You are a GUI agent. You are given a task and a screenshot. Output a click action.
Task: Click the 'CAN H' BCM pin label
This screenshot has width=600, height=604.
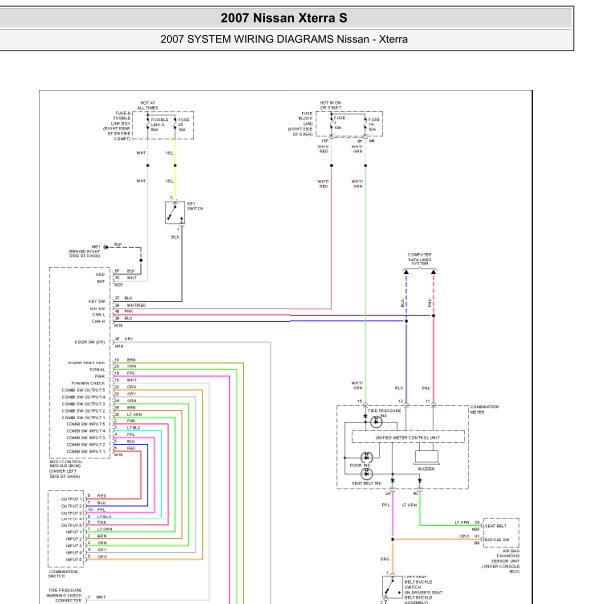click(x=98, y=321)
